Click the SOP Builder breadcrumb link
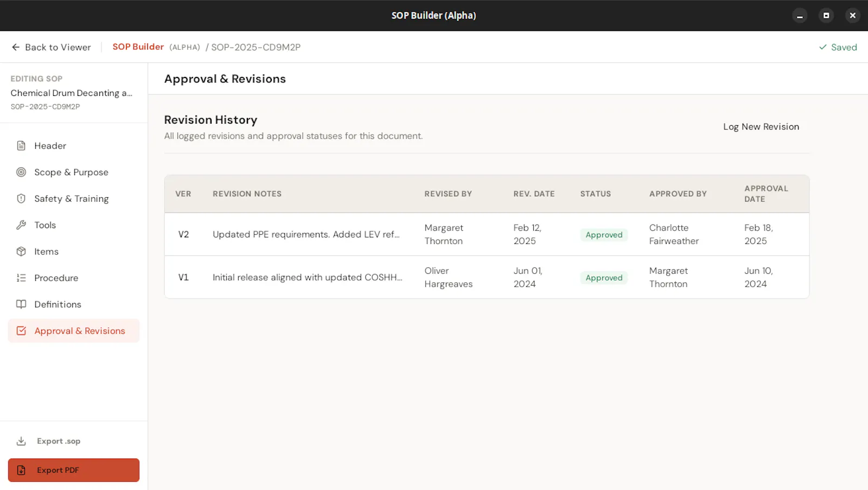868x490 pixels. [138, 47]
